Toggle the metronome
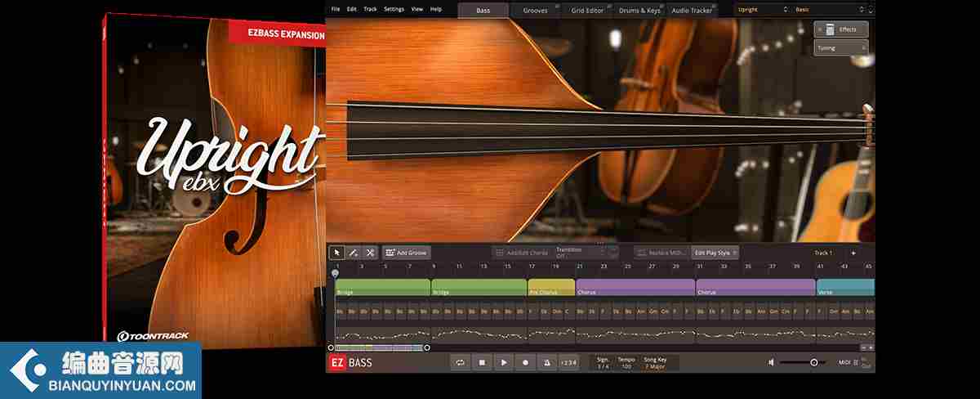980x399 pixels. (547, 362)
